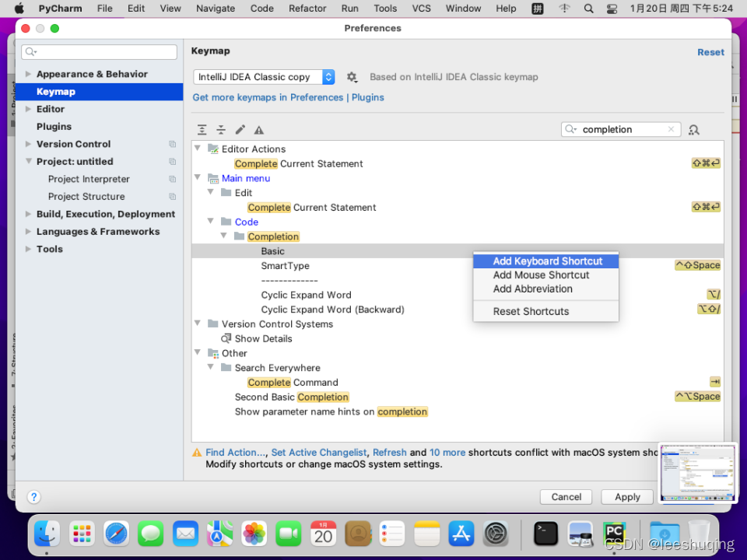Choose Add Keyboard Shortcut from context menu

[x=546, y=261]
